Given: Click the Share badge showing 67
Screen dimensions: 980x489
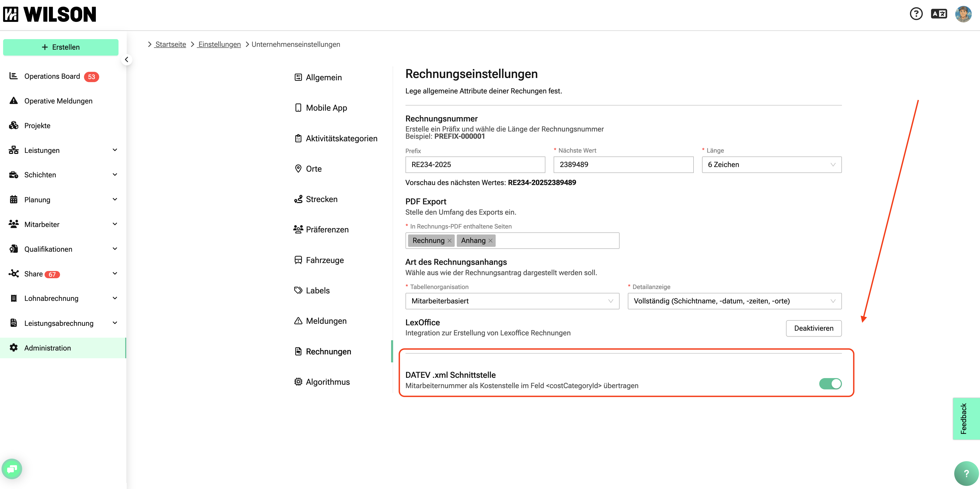Looking at the screenshot, I should [52, 274].
